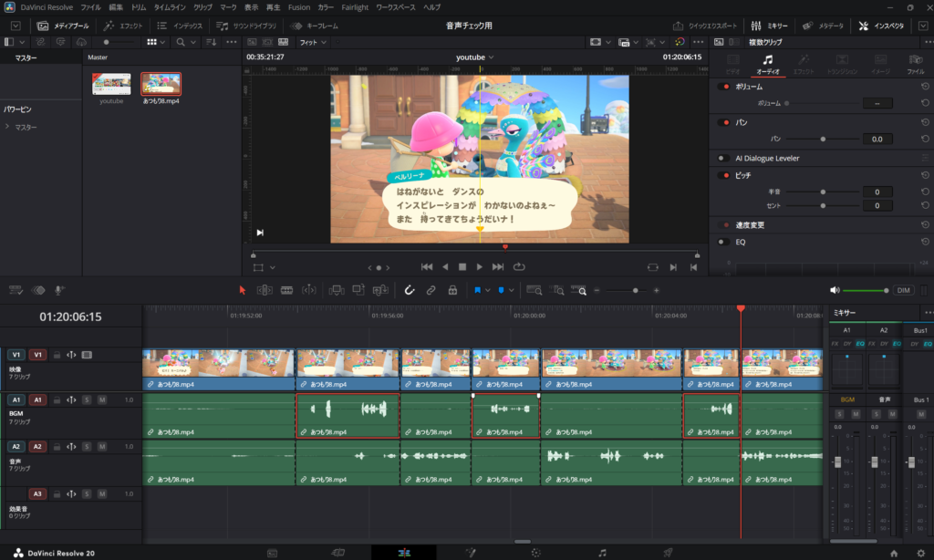Click the Stop playback button under viewer

point(462,267)
